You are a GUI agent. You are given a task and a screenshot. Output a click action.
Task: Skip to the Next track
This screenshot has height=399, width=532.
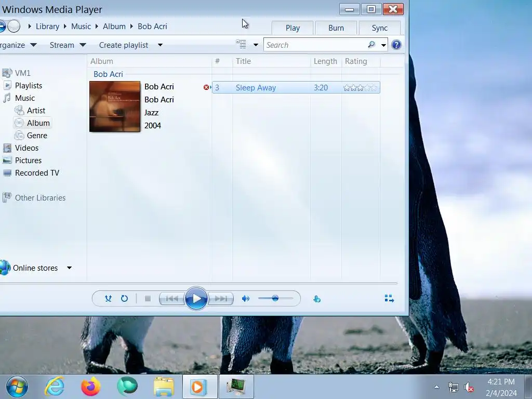[x=220, y=299]
